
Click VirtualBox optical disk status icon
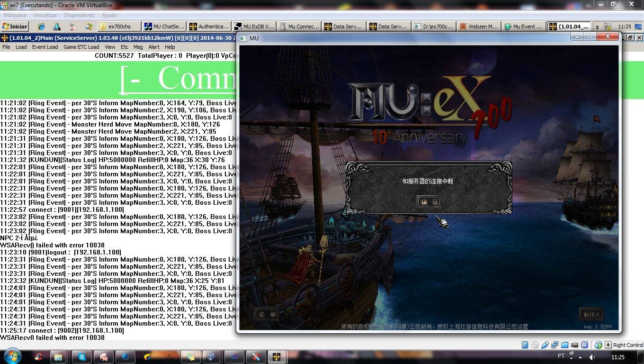pos(535,345)
